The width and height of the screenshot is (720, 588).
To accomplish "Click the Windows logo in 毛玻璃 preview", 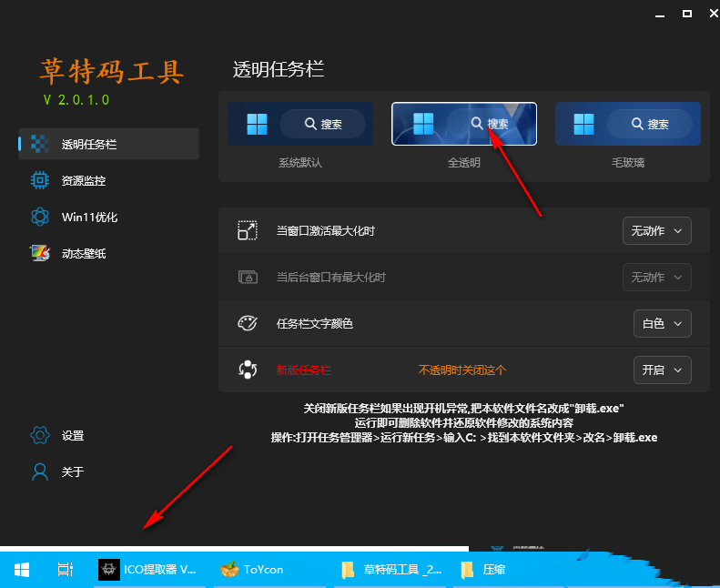I will (583, 124).
